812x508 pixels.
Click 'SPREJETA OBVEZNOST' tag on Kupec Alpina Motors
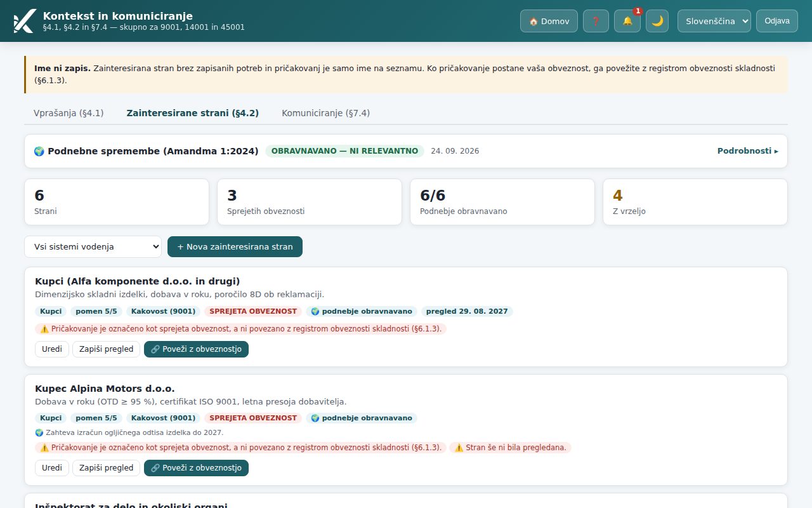tap(253, 418)
